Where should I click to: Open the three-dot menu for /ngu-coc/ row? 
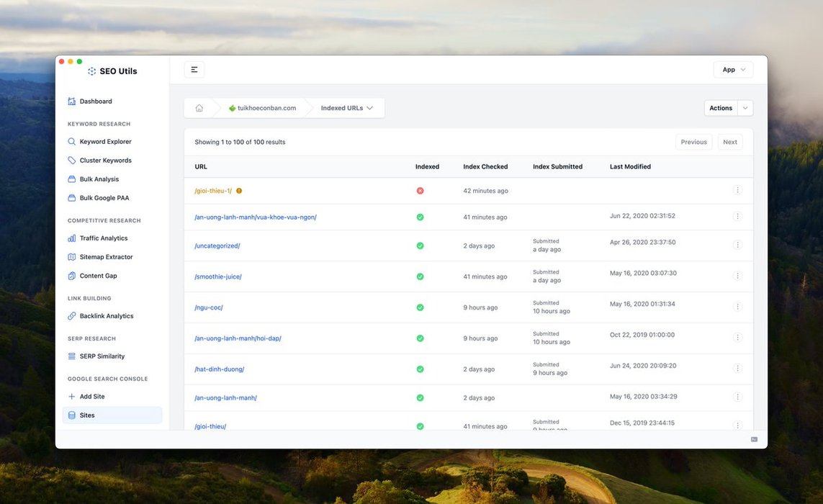pos(737,307)
